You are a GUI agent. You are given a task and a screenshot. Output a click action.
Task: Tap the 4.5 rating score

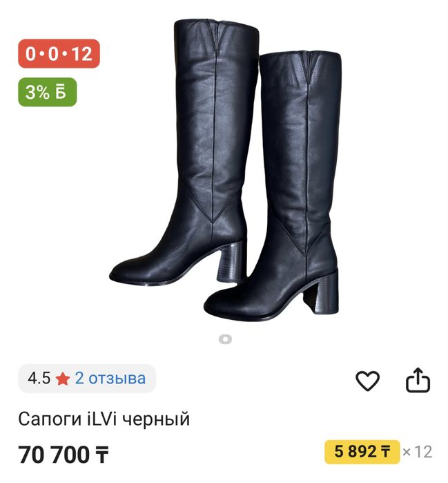(x=39, y=378)
